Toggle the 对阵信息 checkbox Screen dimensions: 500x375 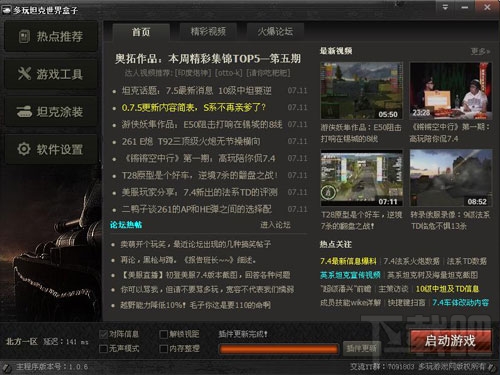point(103,334)
